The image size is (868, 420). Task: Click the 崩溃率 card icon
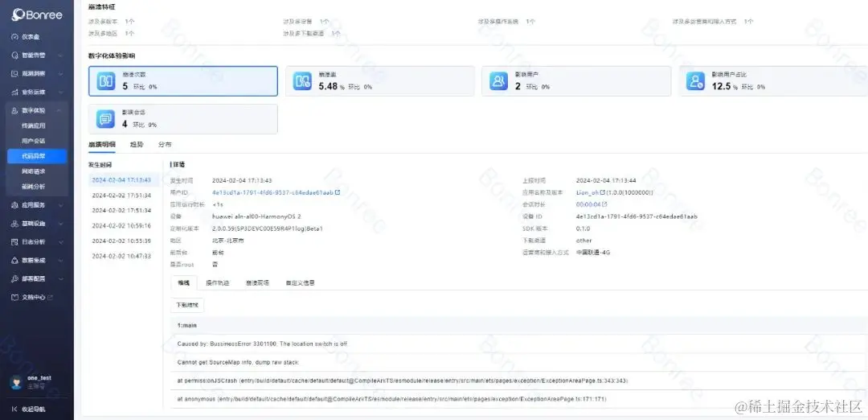[x=302, y=81]
